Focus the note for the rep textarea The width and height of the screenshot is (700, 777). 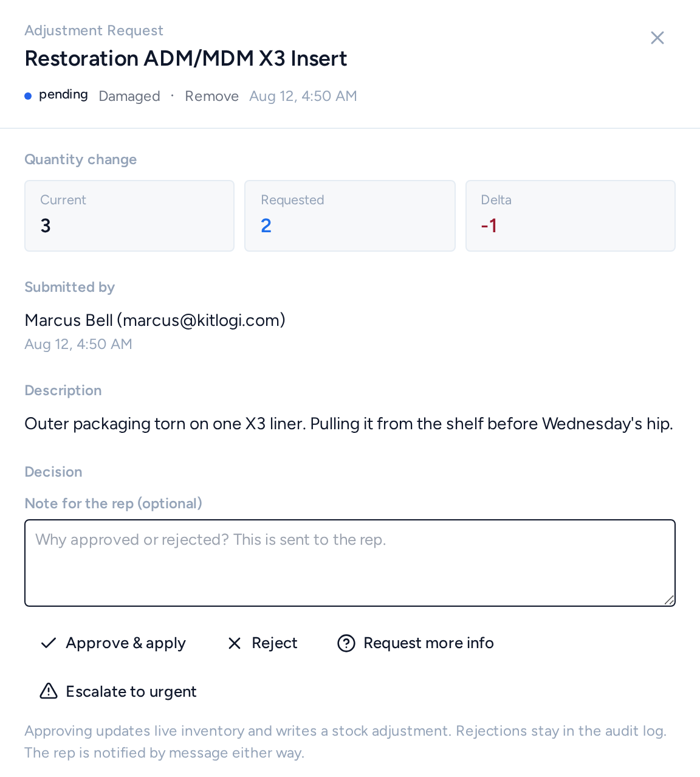click(x=350, y=563)
